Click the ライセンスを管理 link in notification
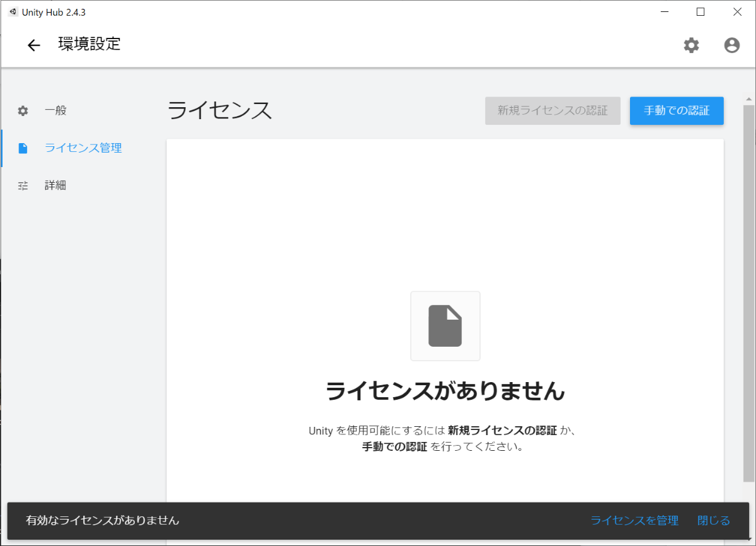The width and height of the screenshot is (756, 546). click(634, 521)
